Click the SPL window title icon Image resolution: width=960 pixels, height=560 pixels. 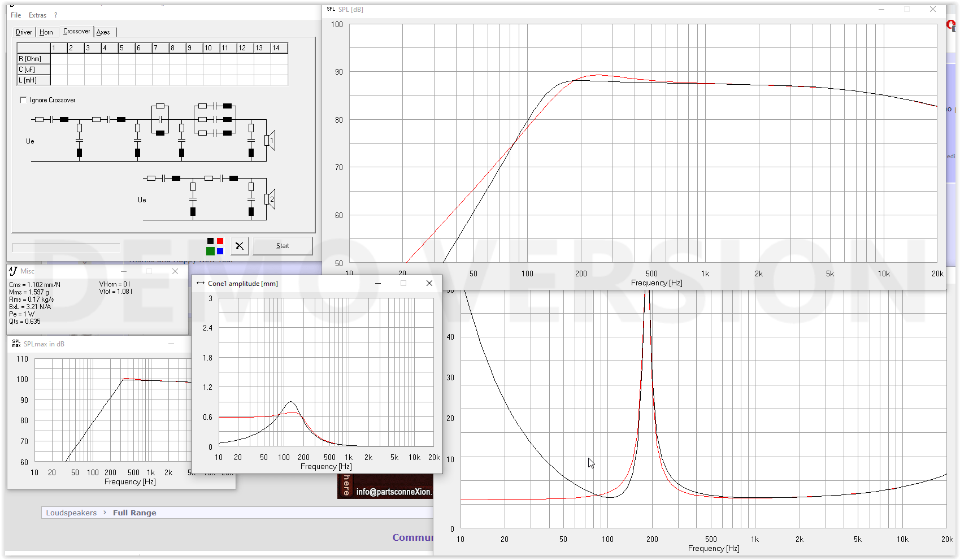331,9
